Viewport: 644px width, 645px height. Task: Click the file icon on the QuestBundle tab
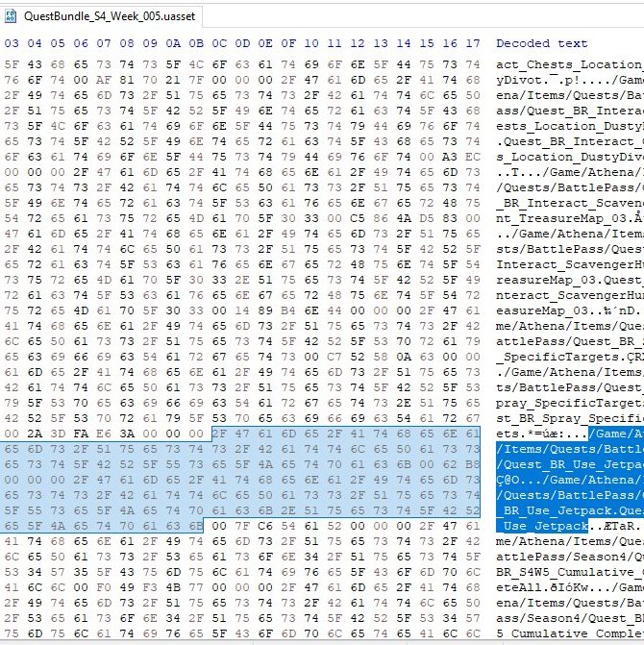[x=11, y=16]
